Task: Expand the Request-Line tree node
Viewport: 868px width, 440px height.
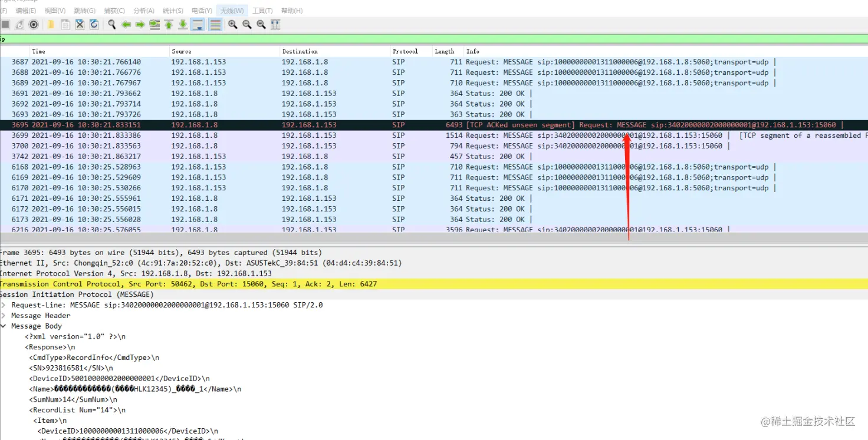Action: [x=4, y=305]
